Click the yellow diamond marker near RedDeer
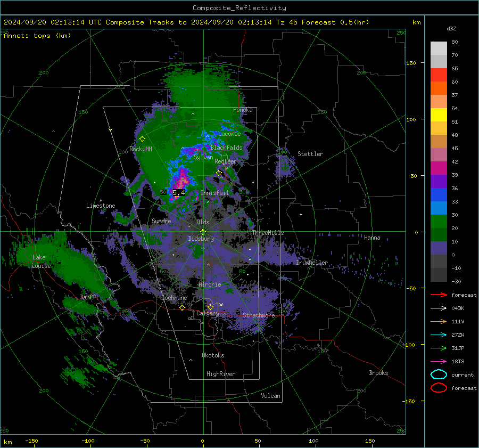This screenshot has width=479, height=448. (219, 173)
